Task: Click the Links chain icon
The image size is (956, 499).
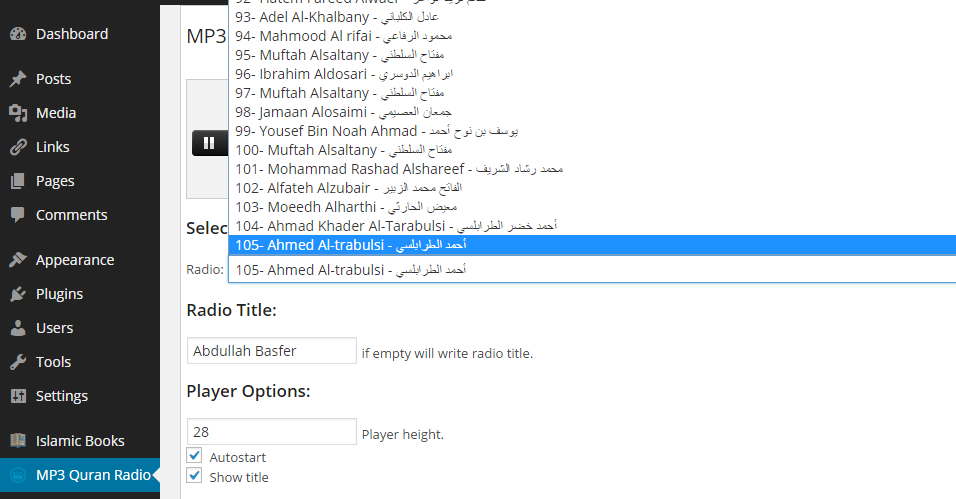Action: tap(18, 147)
